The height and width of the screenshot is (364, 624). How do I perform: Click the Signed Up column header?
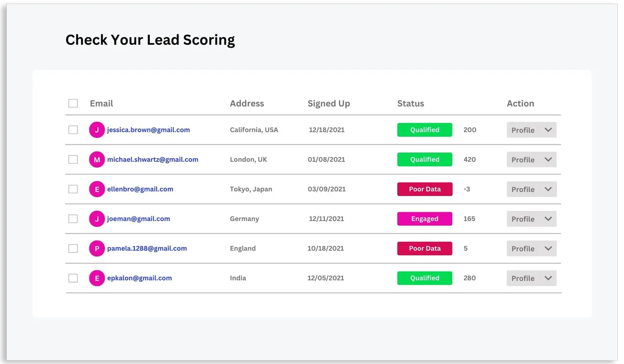(x=329, y=103)
